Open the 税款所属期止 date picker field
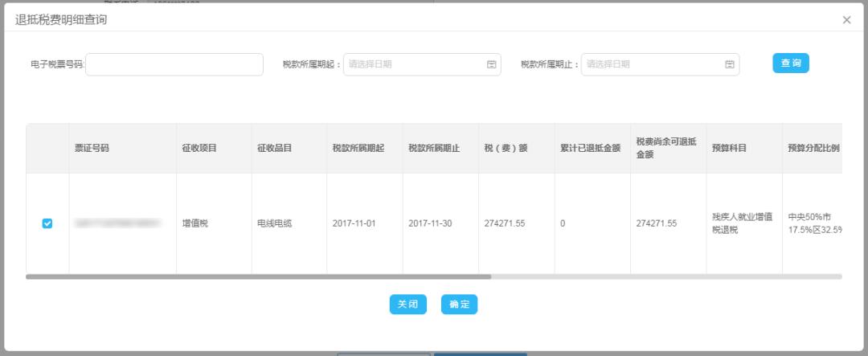Viewport: 868px width, 356px height. point(653,64)
